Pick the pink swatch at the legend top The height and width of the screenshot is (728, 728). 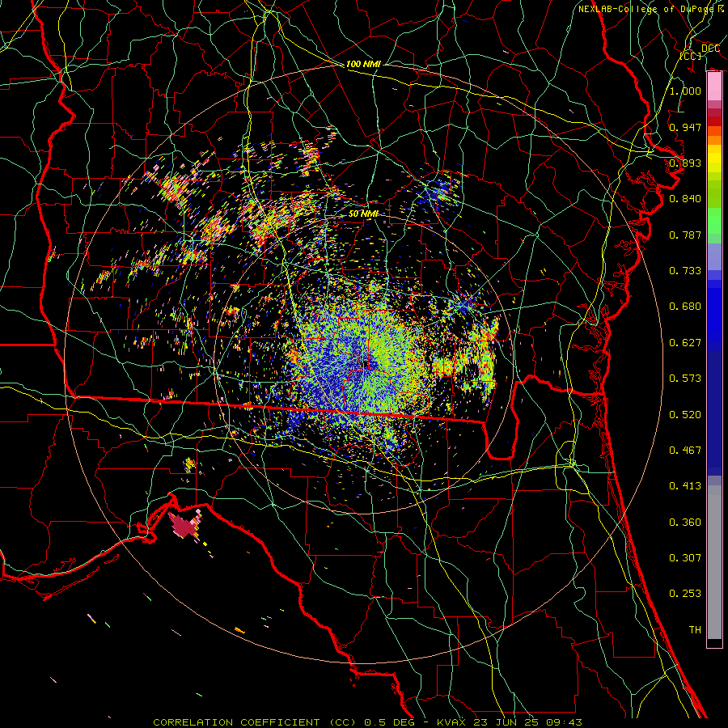tap(714, 87)
